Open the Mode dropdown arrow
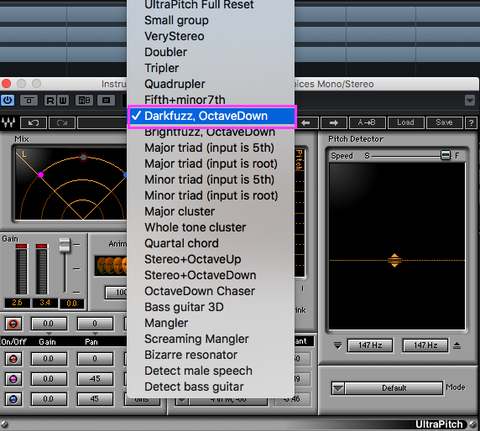Screen dimensions: 480x431 (x=338, y=388)
